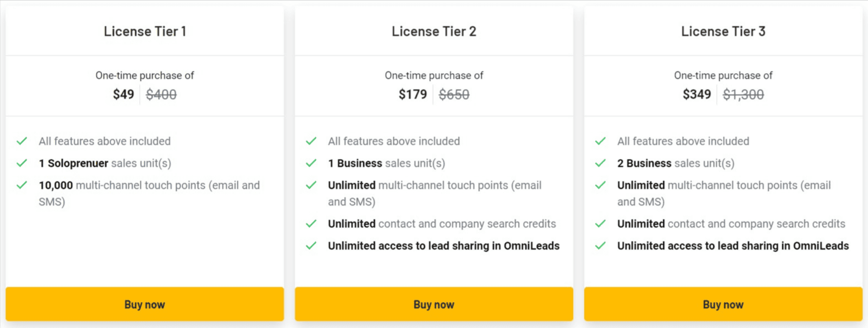Viewport: 868px width, 328px height.
Task: Click the crossed-out $400 price
Action: click(161, 94)
